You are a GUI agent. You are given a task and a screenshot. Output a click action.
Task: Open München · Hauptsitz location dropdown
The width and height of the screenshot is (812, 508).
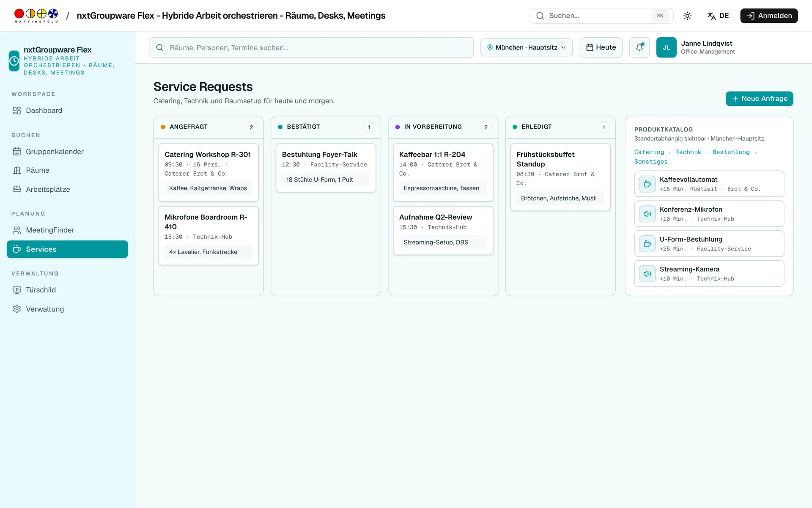click(x=526, y=47)
